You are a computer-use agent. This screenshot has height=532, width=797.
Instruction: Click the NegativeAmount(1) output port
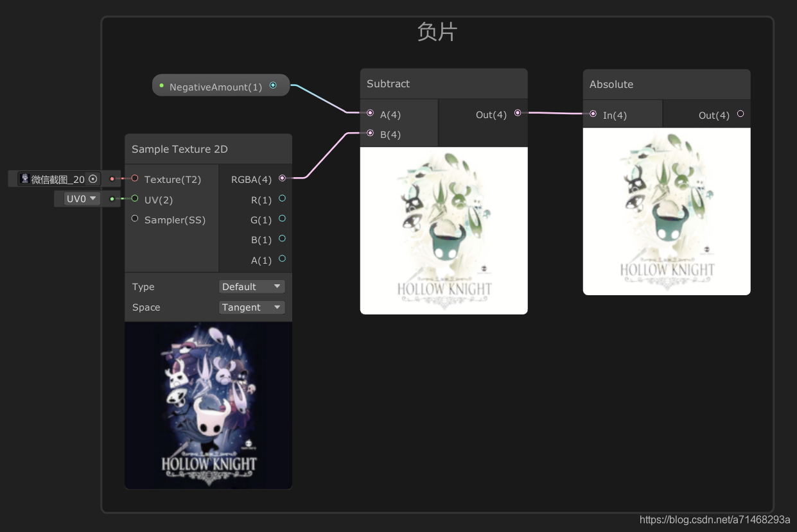pyautogui.click(x=273, y=85)
